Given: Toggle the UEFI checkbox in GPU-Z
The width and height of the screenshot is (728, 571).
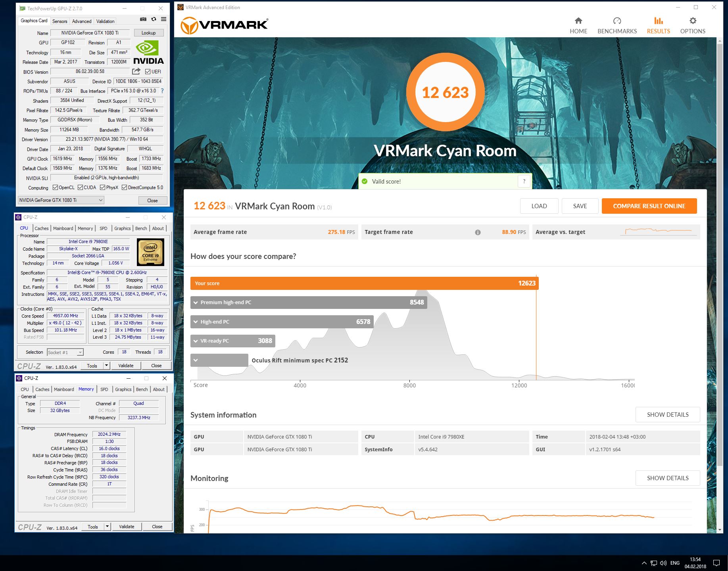Looking at the screenshot, I should point(148,71).
